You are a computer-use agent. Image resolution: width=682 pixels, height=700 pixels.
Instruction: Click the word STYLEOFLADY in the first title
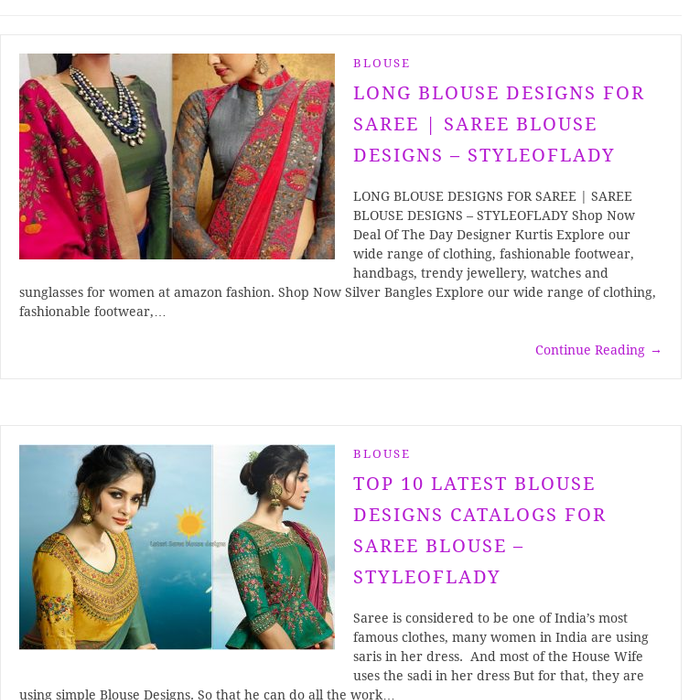tap(541, 155)
